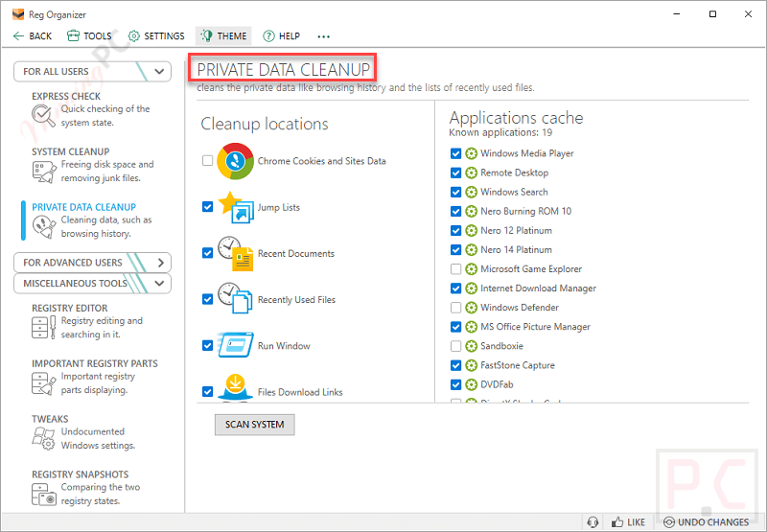The height and width of the screenshot is (532, 767).
Task: Click the Chrome Cookies and Sites Data icon
Action: pyautogui.click(x=235, y=161)
